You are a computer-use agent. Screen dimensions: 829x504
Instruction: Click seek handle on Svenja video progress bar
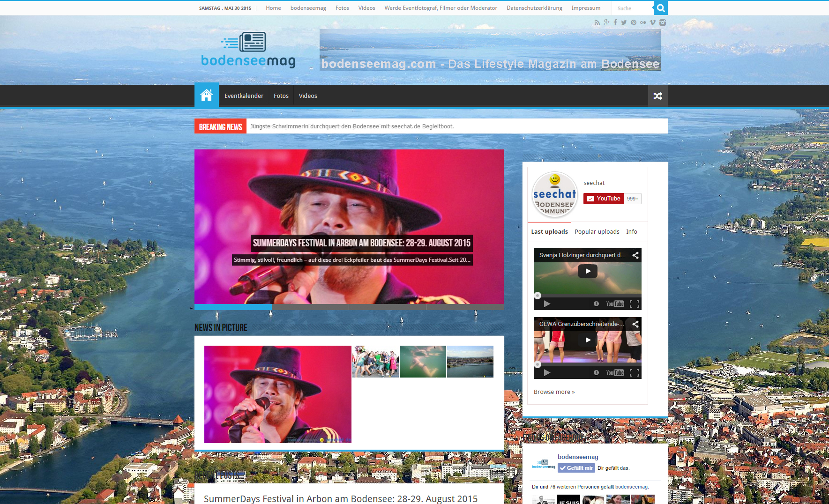tap(538, 296)
